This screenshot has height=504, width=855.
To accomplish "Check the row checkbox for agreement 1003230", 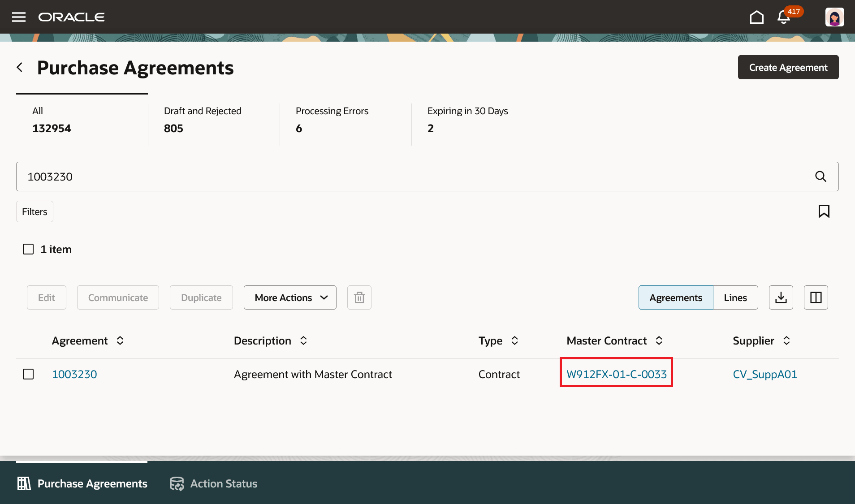I will [28, 374].
